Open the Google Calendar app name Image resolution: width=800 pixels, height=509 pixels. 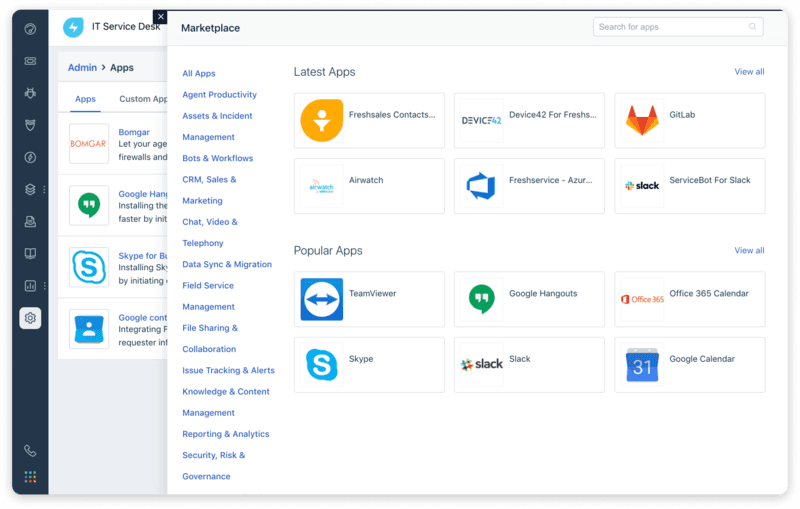tap(702, 359)
